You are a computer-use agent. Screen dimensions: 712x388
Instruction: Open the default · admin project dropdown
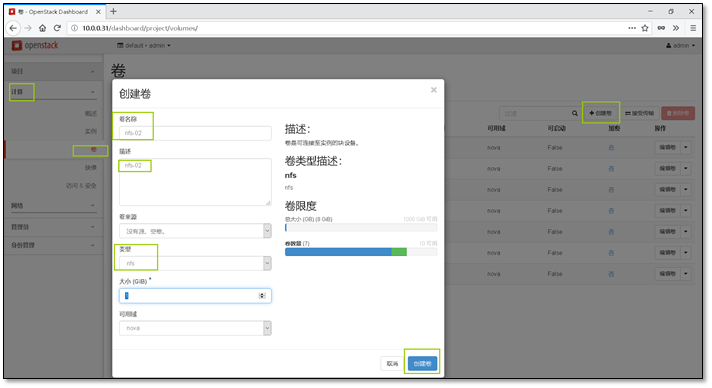point(144,45)
